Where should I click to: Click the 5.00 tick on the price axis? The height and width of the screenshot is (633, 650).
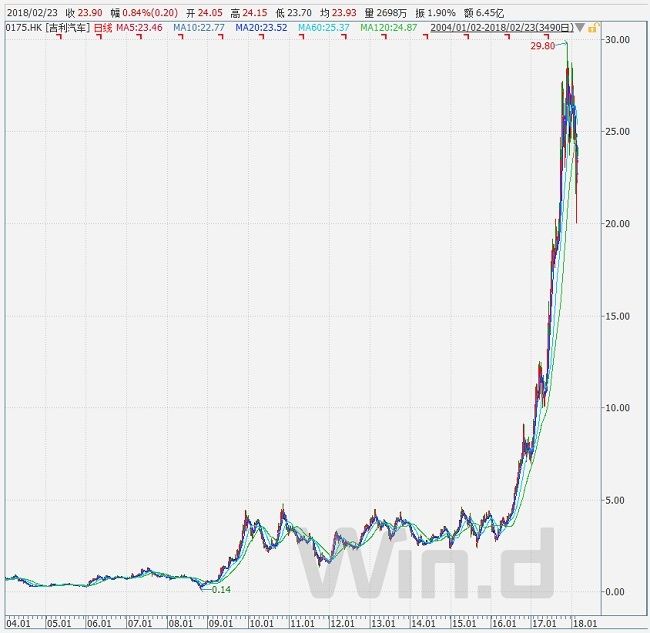tap(615, 500)
